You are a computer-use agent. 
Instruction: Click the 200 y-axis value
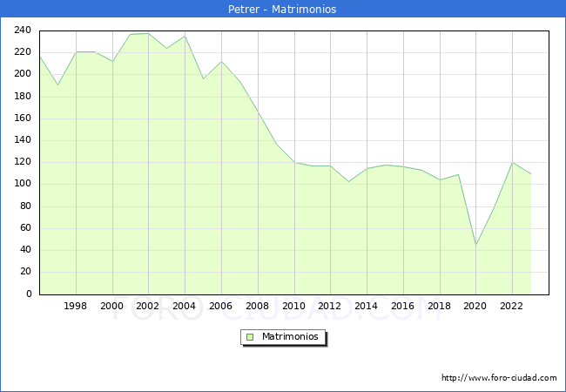[x=23, y=74]
